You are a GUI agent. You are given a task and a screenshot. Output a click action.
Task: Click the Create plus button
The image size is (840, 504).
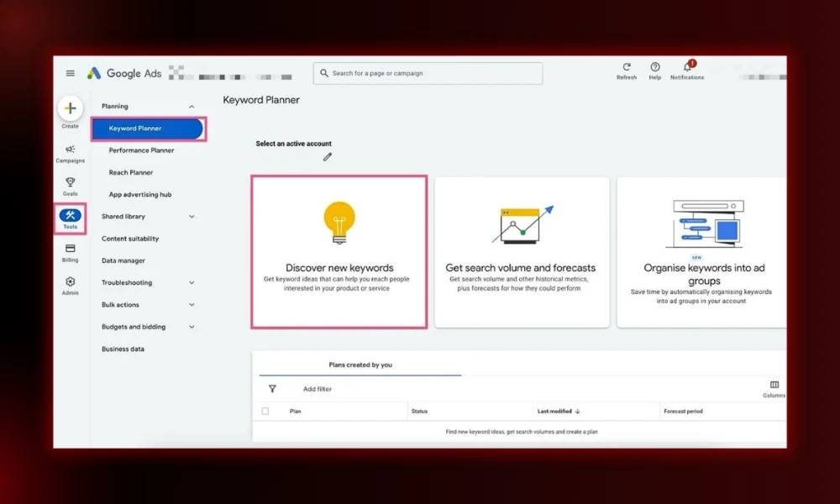71,108
